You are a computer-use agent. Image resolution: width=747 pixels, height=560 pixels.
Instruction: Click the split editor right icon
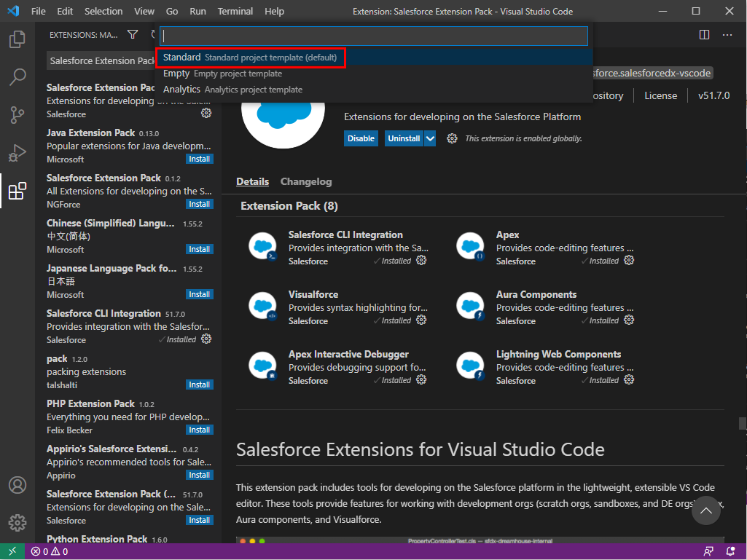[x=704, y=35]
